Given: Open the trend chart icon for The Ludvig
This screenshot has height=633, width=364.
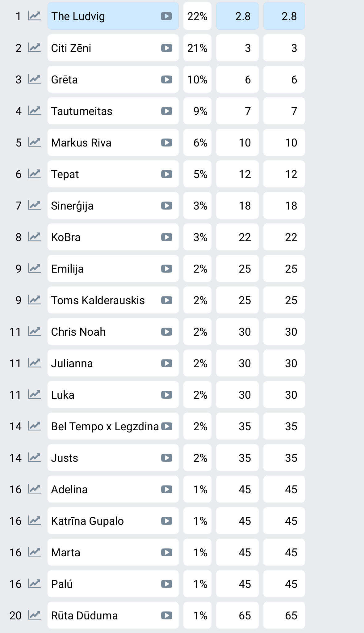Looking at the screenshot, I should pos(34,16).
